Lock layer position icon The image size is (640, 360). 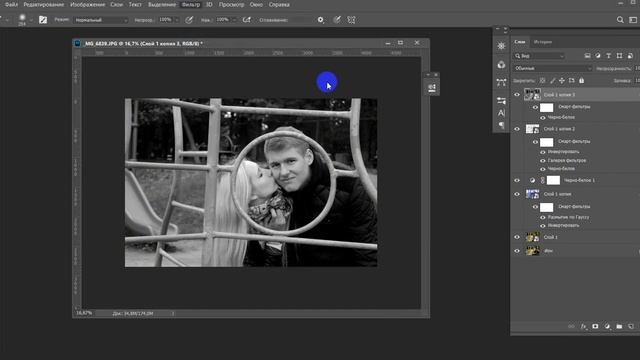(562, 81)
